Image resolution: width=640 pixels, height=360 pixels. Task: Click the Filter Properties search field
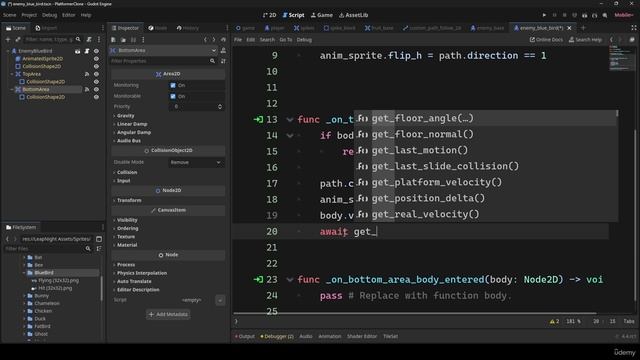(163, 61)
